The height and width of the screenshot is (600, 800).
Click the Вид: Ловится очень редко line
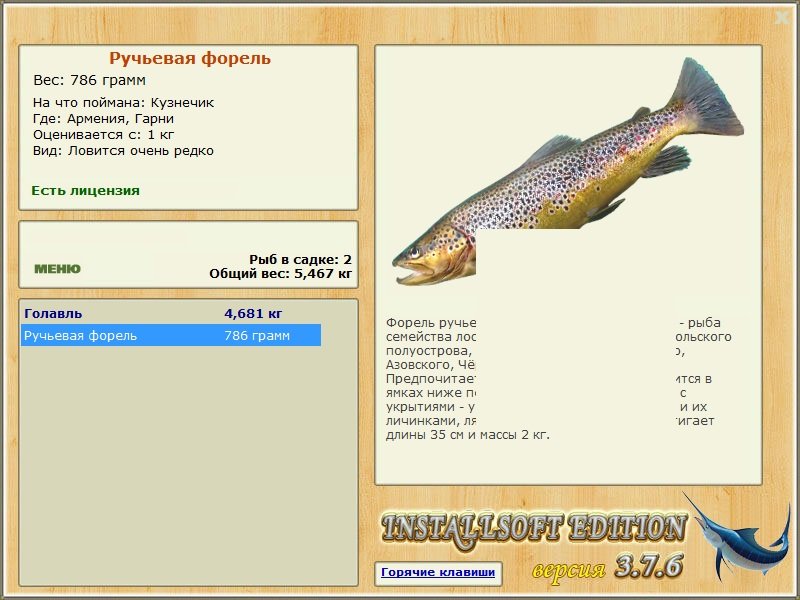point(123,151)
